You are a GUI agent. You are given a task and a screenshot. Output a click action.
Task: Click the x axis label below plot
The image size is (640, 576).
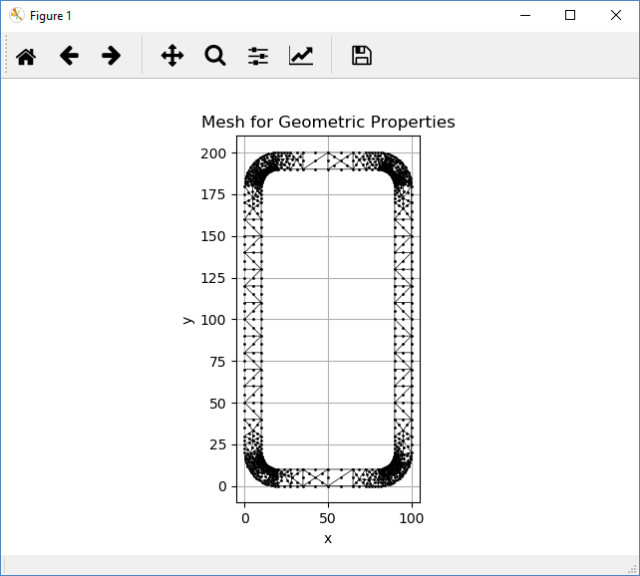(328, 538)
